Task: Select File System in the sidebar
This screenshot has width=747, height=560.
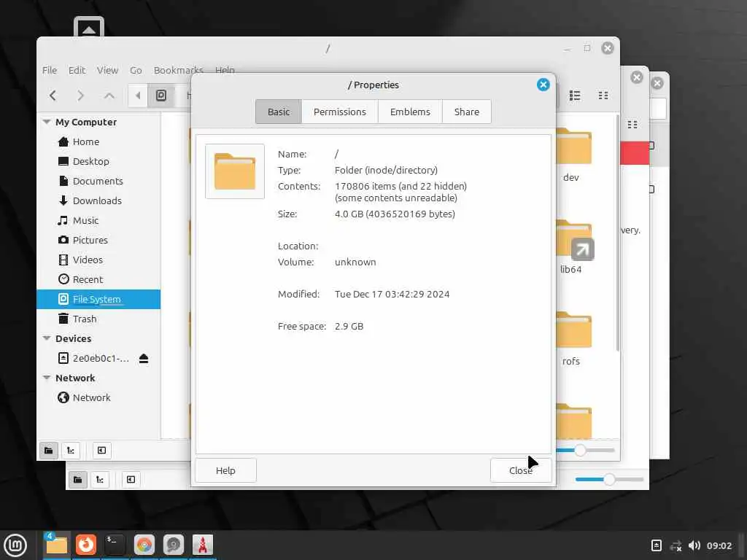Action: (x=98, y=299)
